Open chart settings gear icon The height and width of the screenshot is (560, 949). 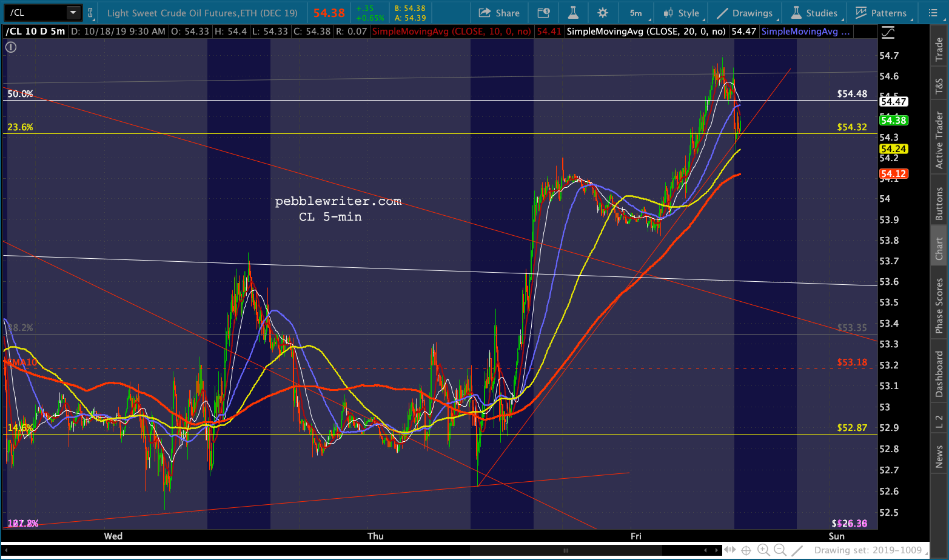pos(602,13)
